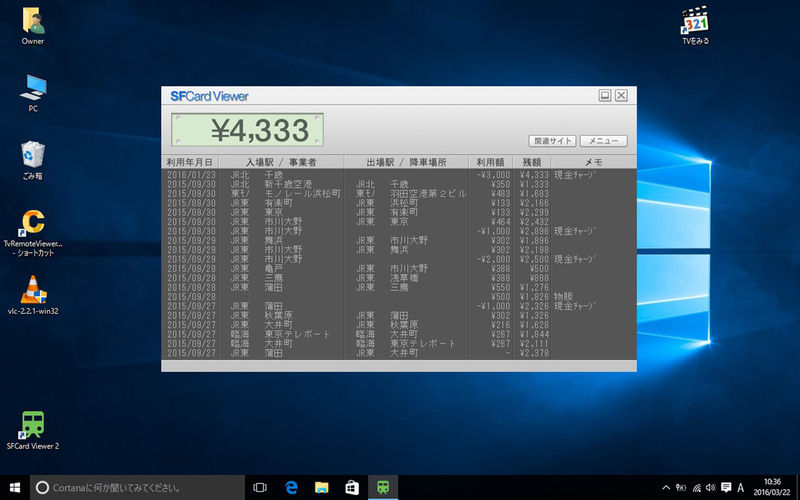Open the ごみ箱 recycle bin icon
Image resolution: width=800 pixels, height=500 pixels.
(33, 155)
